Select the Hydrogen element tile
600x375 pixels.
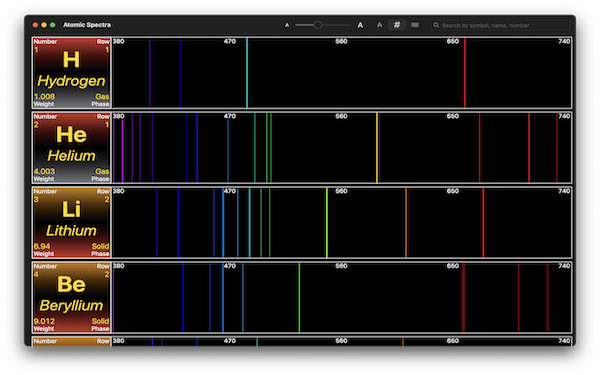click(72, 73)
